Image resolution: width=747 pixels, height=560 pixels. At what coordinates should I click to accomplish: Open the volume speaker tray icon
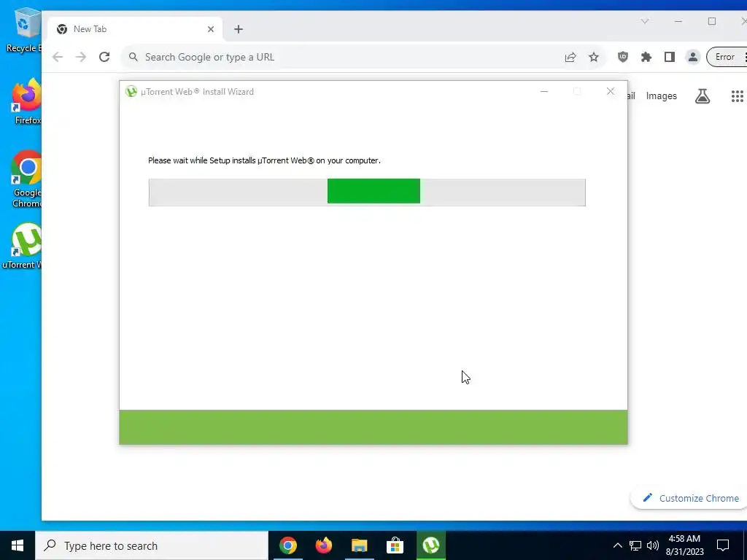pos(653,545)
